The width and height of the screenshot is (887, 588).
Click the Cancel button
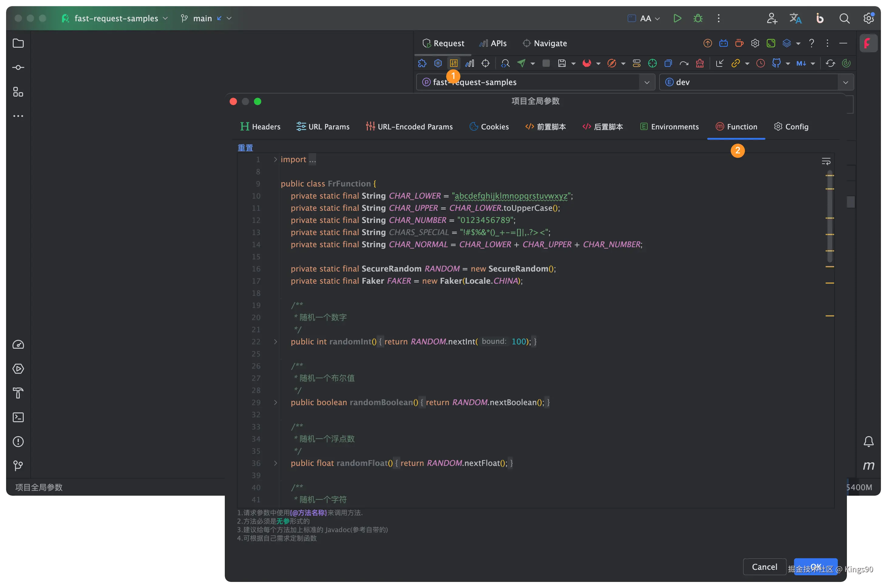pos(764,567)
